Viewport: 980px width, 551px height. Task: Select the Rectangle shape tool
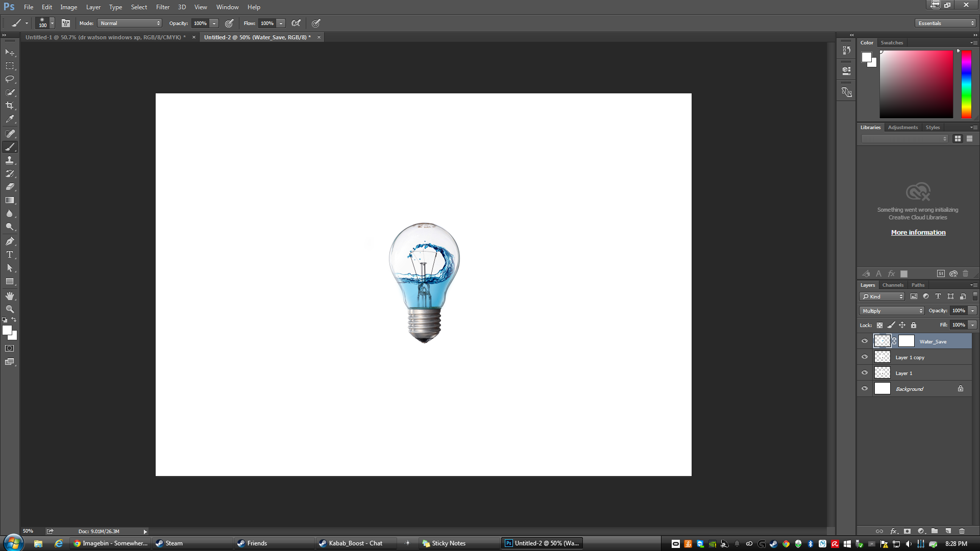tap(10, 281)
